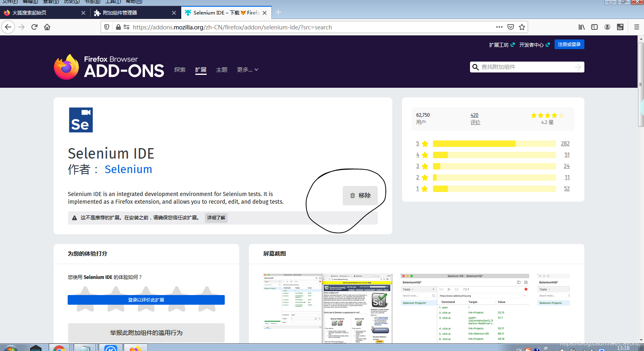The height and width of the screenshot is (351, 644).
Task: Click the 注册或登录 button
Action: pyautogui.click(x=569, y=44)
